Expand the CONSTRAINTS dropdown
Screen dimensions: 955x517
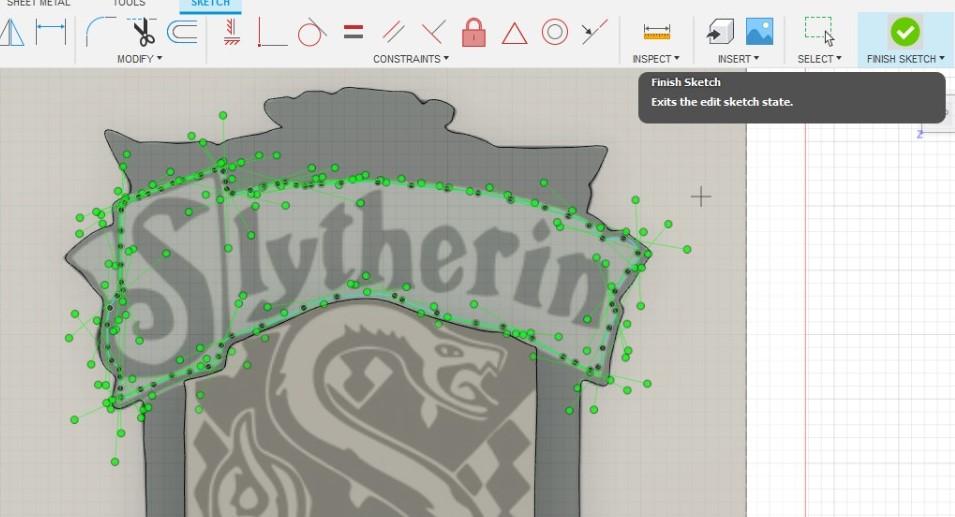pos(411,59)
